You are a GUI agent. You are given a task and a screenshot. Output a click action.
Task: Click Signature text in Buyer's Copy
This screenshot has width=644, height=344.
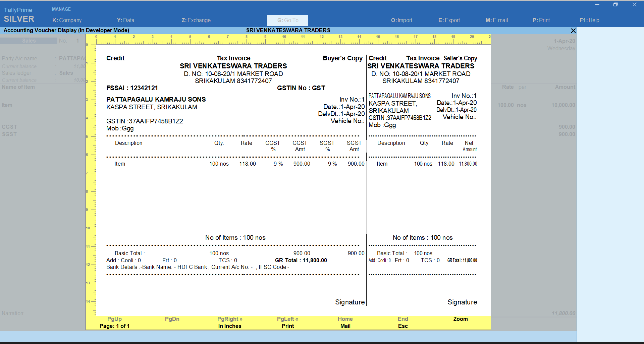[x=350, y=302]
